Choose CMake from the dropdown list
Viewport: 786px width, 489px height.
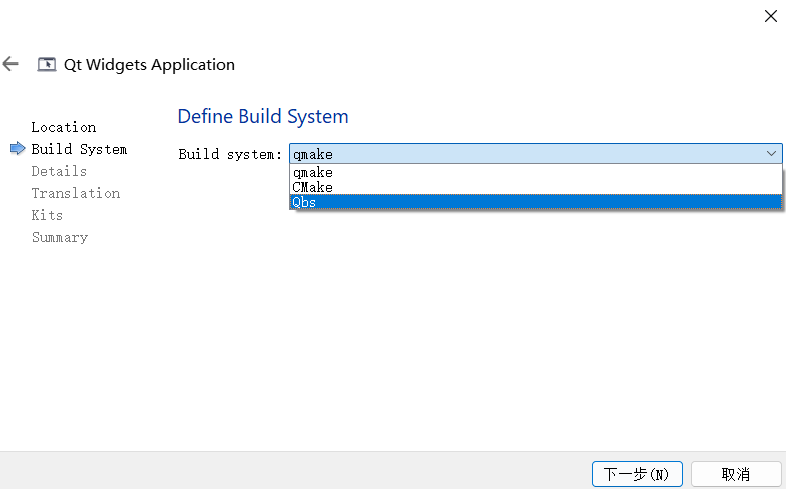(x=535, y=187)
